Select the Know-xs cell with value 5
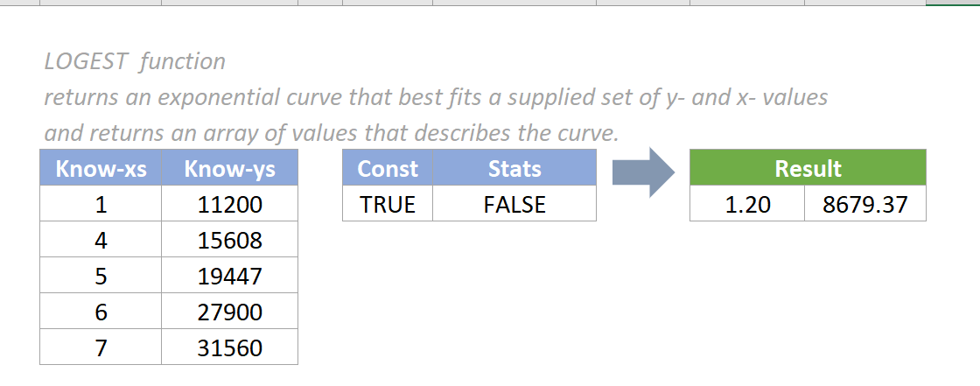Screen dimensions: 980x386 (101, 277)
